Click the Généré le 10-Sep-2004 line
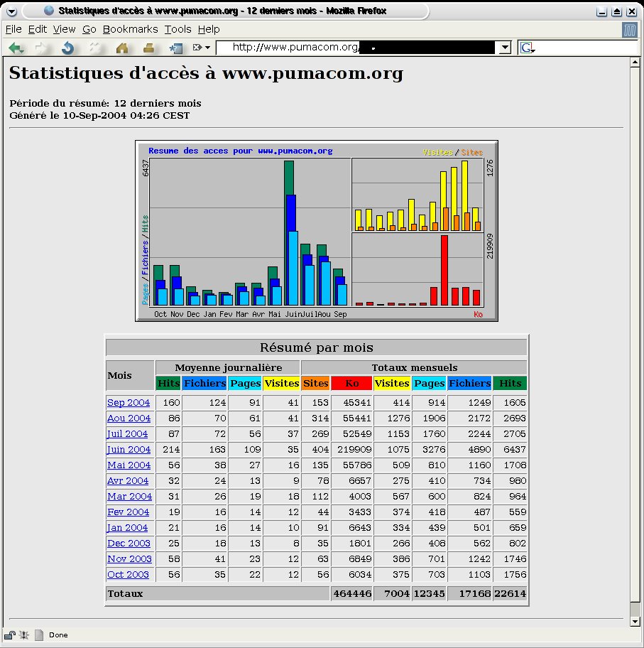The image size is (644, 648). [x=99, y=115]
